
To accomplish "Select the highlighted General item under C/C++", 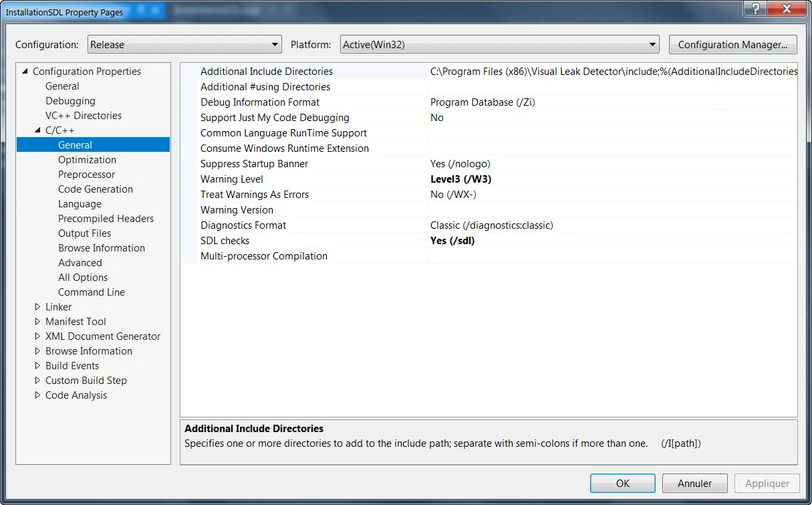I will (x=93, y=145).
